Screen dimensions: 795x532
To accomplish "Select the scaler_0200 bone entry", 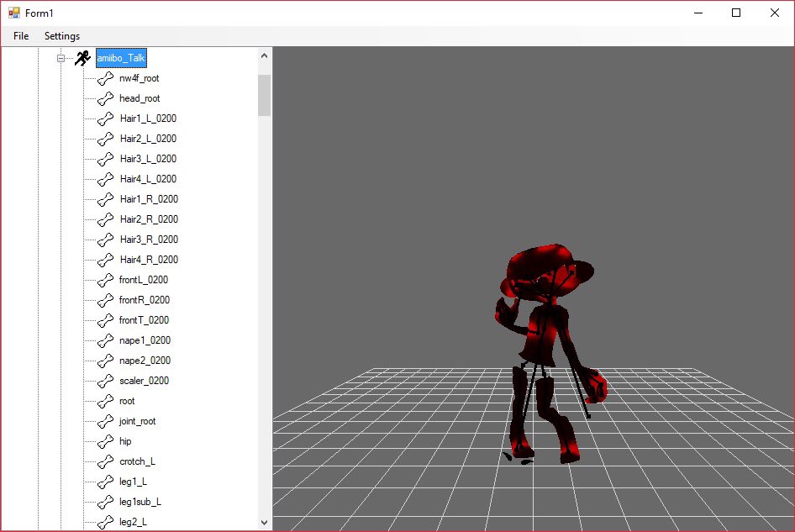I will (x=144, y=381).
